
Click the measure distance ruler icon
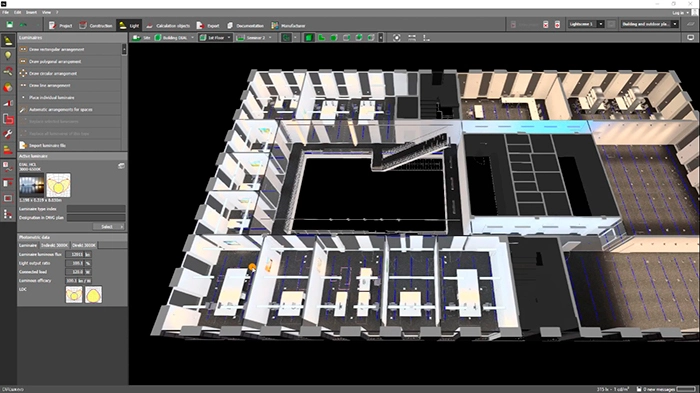pyautogui.click(x=412, y=38)
